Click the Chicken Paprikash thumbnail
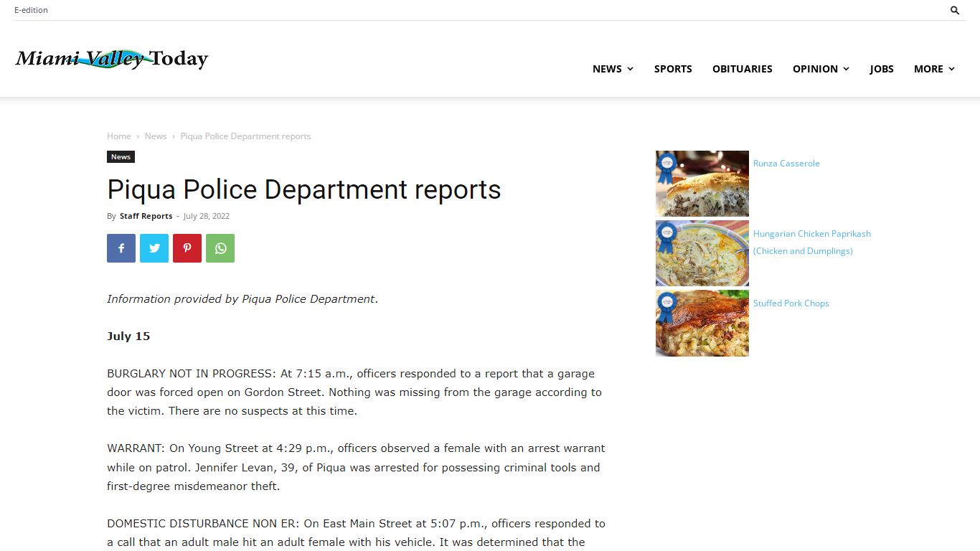This screenshot has height=551, width=980. click(702, 253)
